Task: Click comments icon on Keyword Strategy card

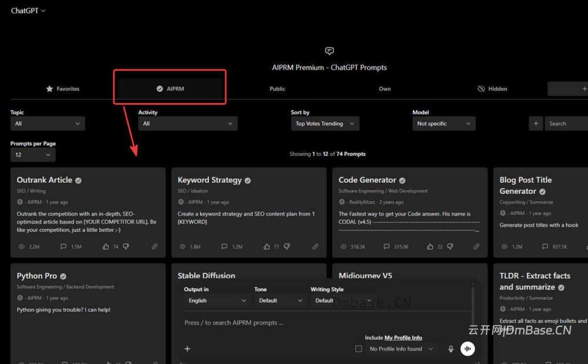Action: pyautogui.click(x=224, y=246)
